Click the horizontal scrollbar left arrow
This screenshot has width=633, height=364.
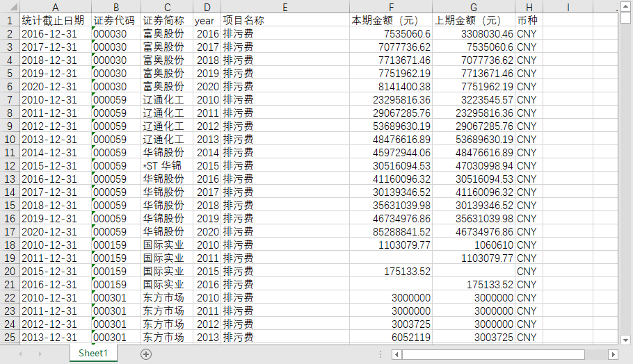[396, 354]
